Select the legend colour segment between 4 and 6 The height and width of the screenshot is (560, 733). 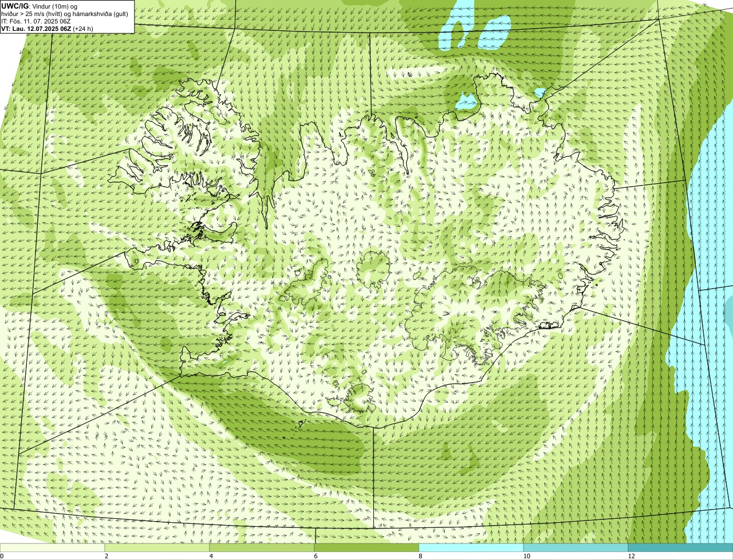click(262, 547)
